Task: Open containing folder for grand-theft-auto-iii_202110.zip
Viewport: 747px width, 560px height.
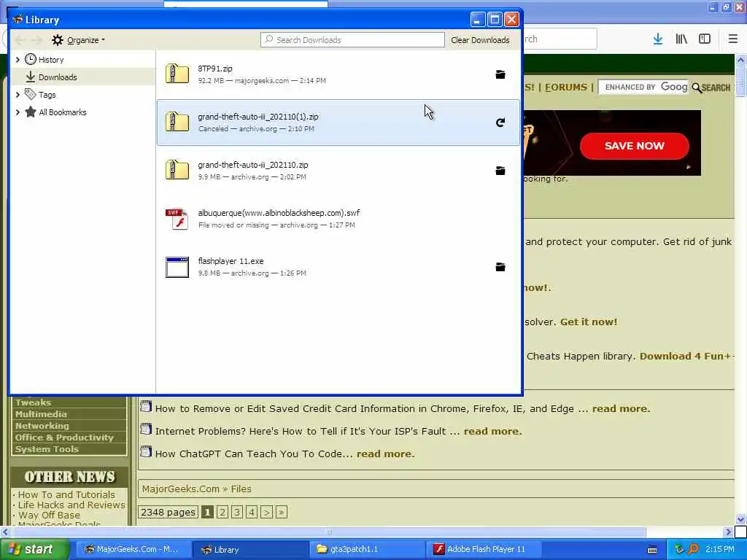Action: [500, 171]
